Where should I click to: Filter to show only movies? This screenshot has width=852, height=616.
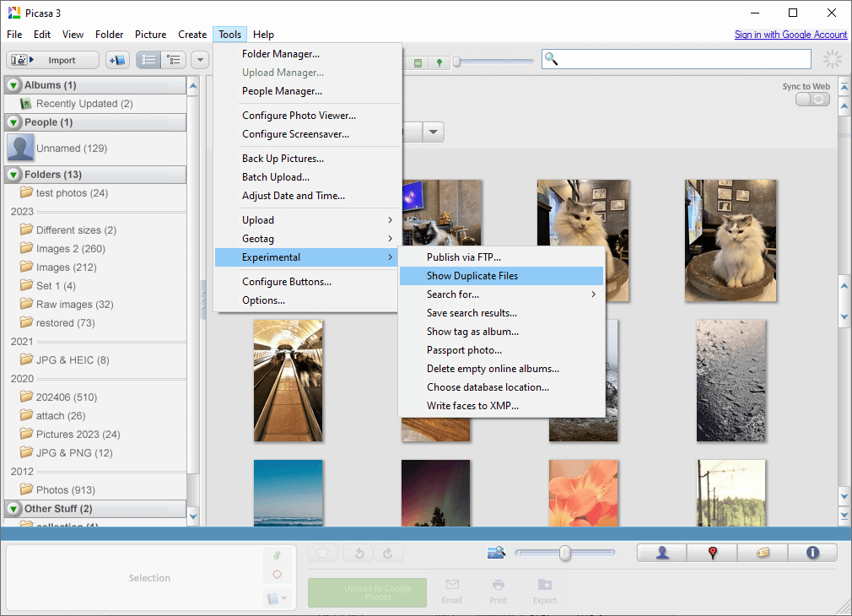pyautogui.click(x=418, y=62)
